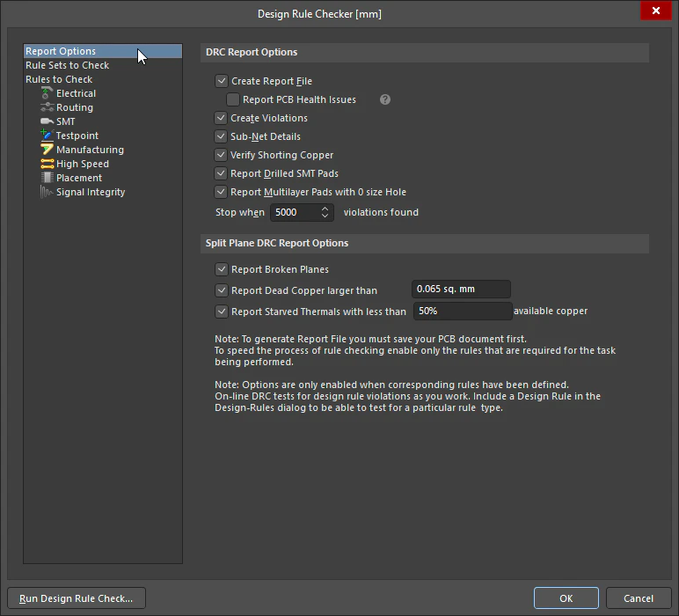
Task: Toggle Report Broken Planes checkbox
Action: (x=222, y=269)
